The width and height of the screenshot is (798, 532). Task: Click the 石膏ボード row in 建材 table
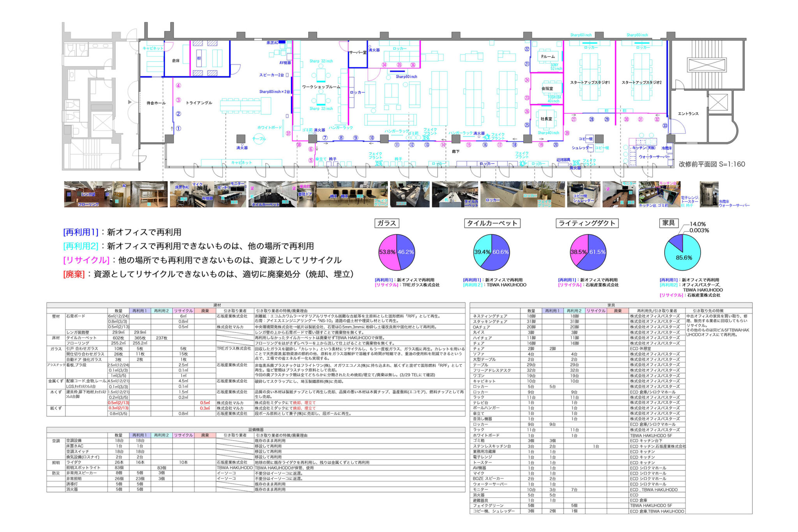[x=256, y=316]
